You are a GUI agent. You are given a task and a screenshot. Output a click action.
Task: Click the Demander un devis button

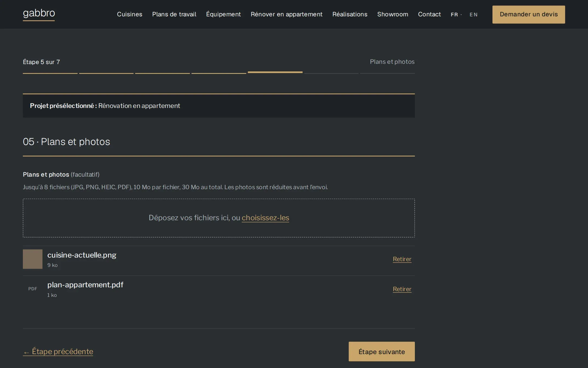[529, 14]
